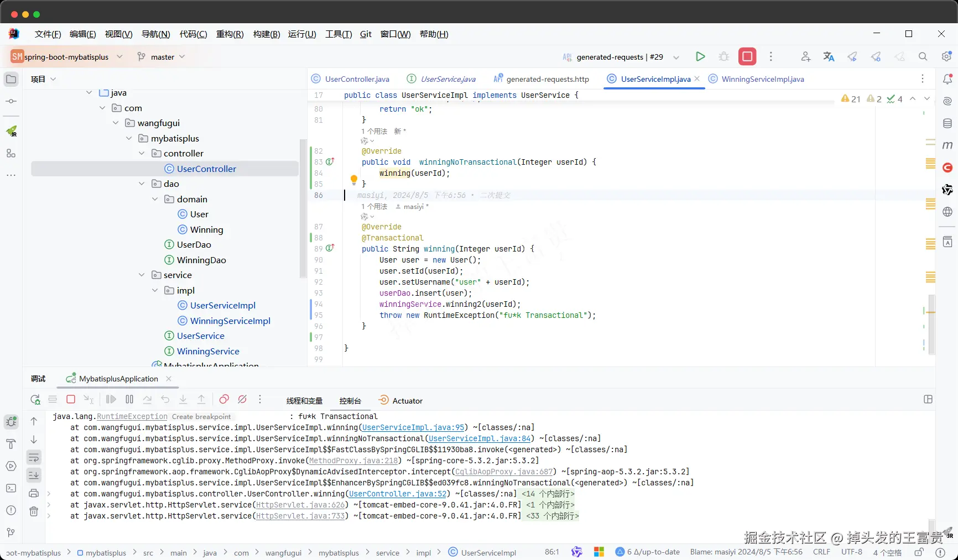958x560 pixels.
Task: Toggle scroll to end of console
Action: (34, 475)
